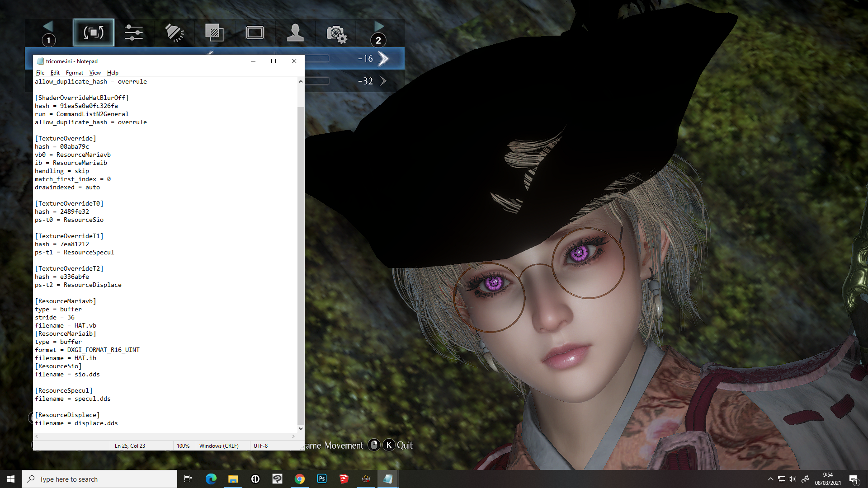Viewport: 868px width, 488px height.
Task: Go to next photo mode tab arrow
Action: [x=379, y=26]
